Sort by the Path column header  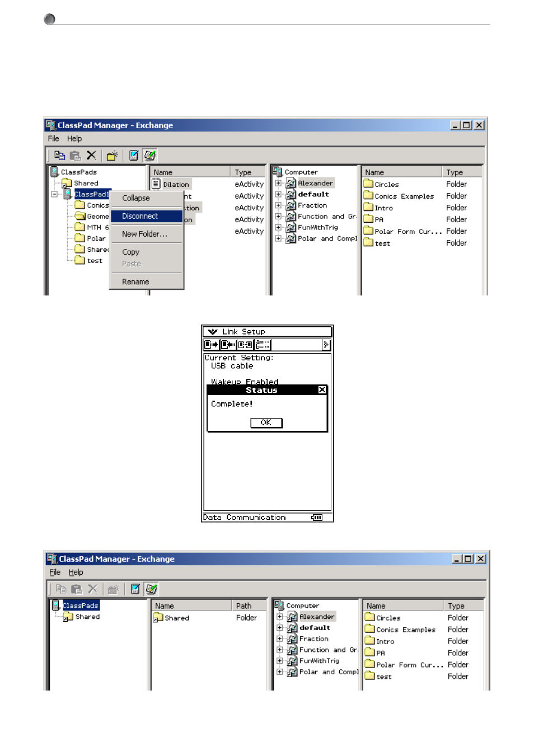(250, 605)
